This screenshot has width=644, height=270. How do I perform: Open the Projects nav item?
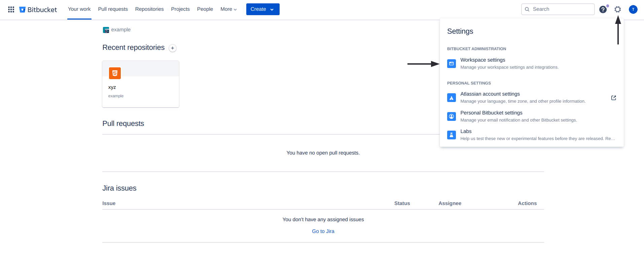pyautogui.click(x=180, y=9)
